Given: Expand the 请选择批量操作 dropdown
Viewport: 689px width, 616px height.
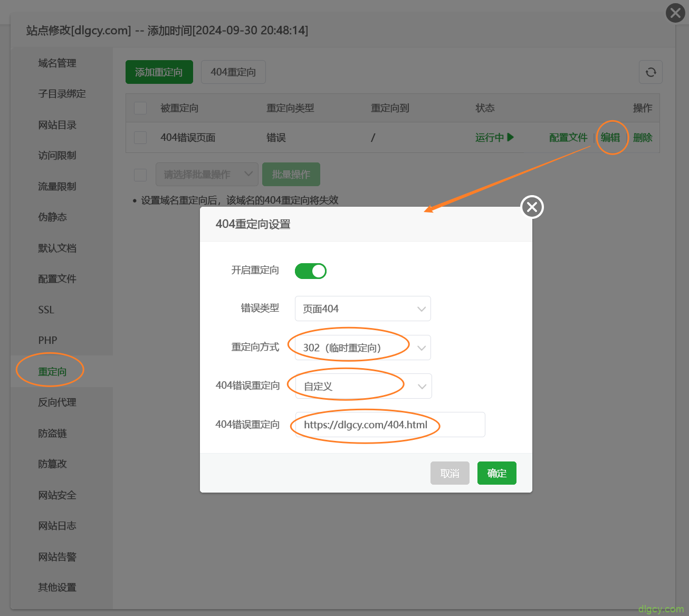Looking at the screenshot, I should (207, 174).
